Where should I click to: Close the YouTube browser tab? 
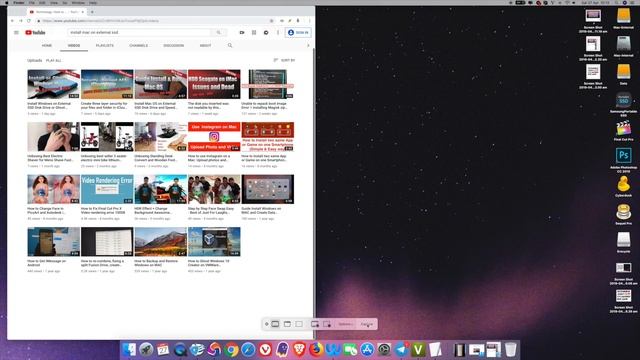click(x=83, y=12)
